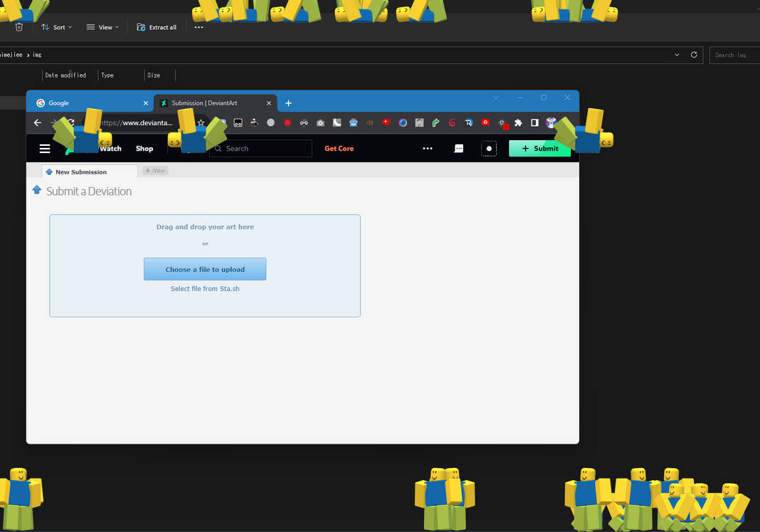Click the grey camera extension icon
The width and height of the screenshot is (760, 532).
pyautogui.click(x=320, y=122)
